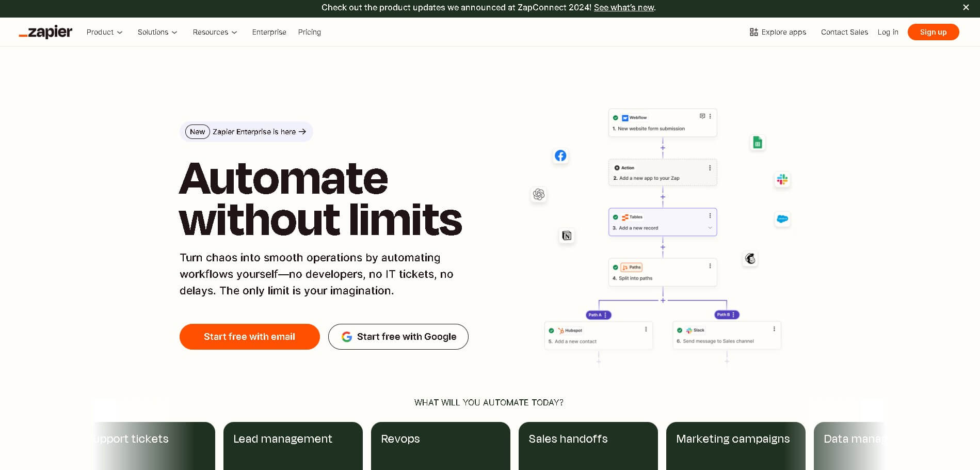Image resolution: width=980 pixels, height=470 pixels.
Task: Click the green check on Webflow step
Action: [x=615, y=118]
